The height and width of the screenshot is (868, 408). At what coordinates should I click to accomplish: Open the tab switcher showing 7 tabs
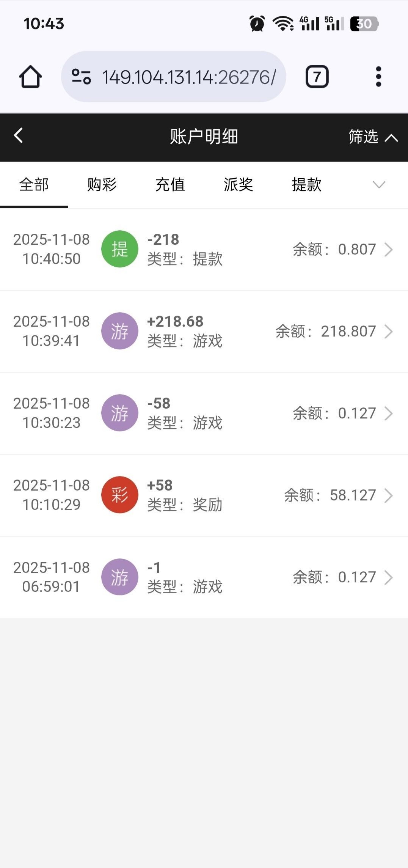(317, 77)
